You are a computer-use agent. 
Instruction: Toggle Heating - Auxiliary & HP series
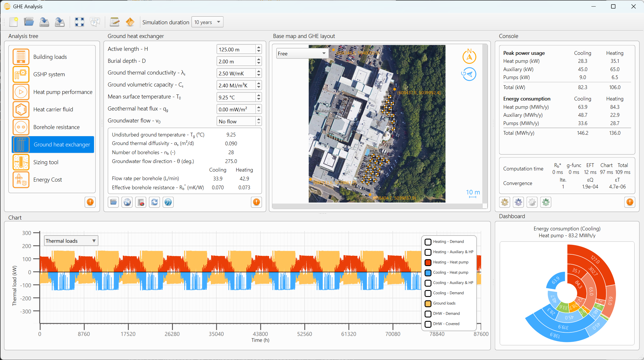[x=428, y=252]
